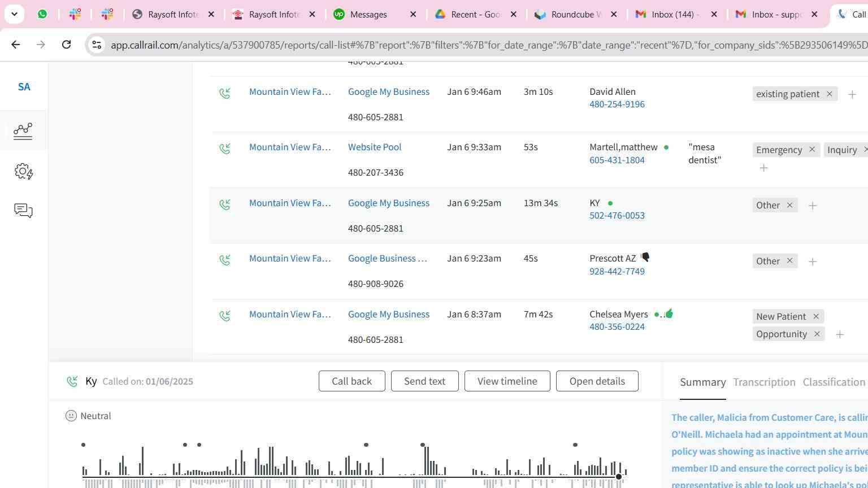Click the Send text button
The image size is (868, 488).
tap(424, 381)
